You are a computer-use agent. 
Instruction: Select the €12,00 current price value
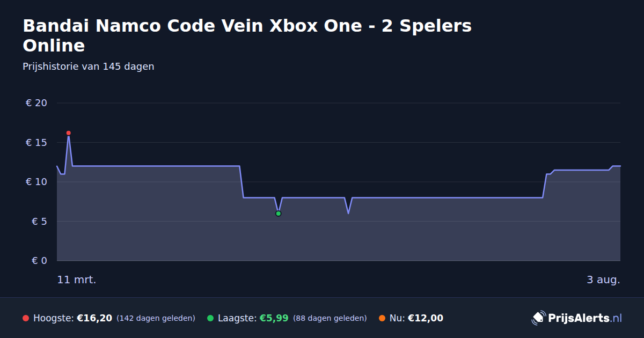426,318
